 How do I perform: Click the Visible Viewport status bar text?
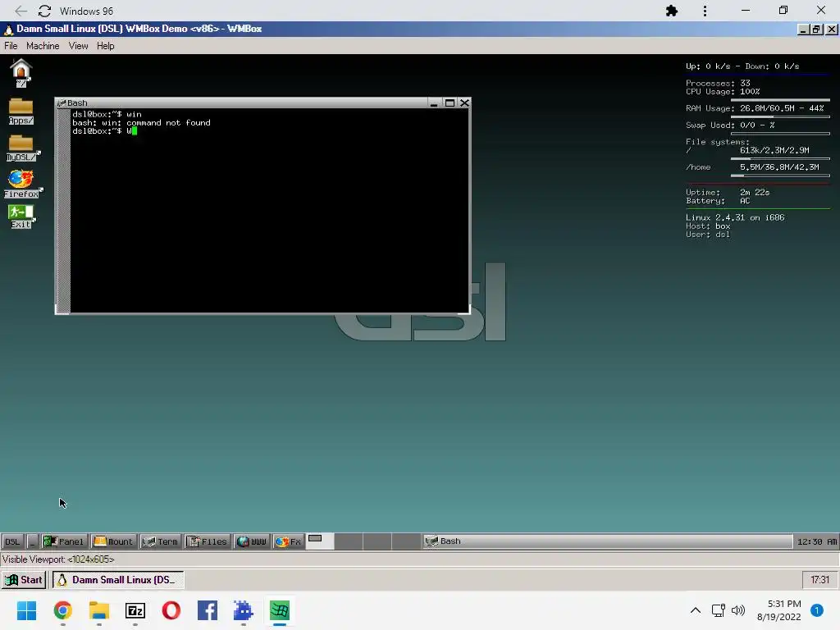point(58,559)
